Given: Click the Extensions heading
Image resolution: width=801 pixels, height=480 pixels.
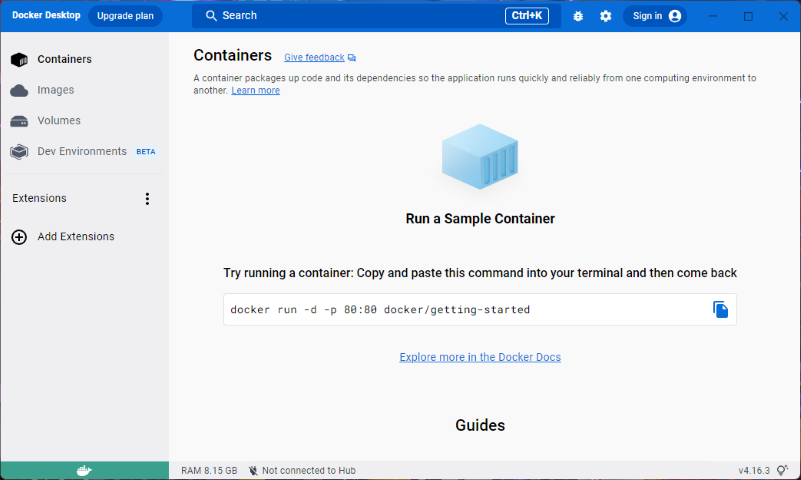Looking at the screenshot, I should point(39,198).
